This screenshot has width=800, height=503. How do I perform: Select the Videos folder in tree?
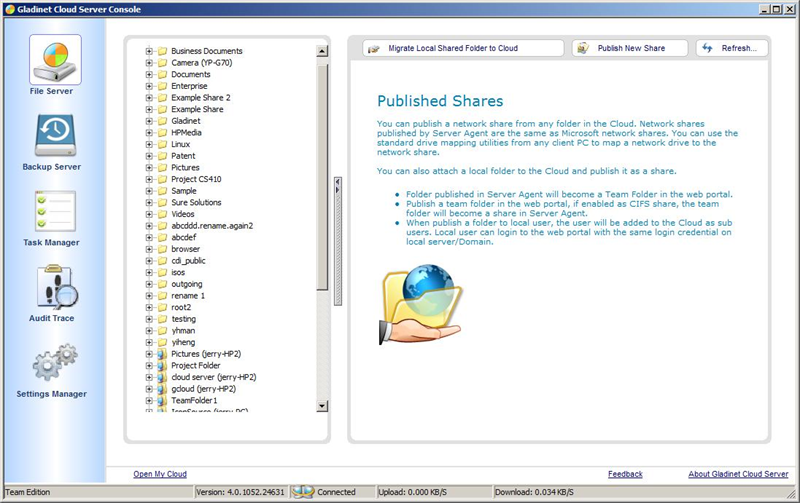click(182, 214)
